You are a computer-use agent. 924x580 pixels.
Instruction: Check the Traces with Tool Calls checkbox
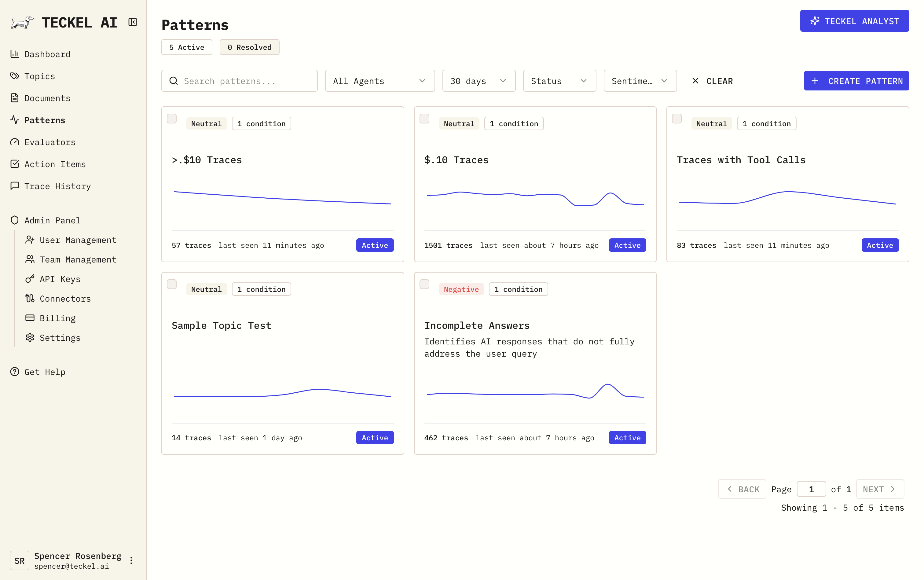tap(676, 119)
